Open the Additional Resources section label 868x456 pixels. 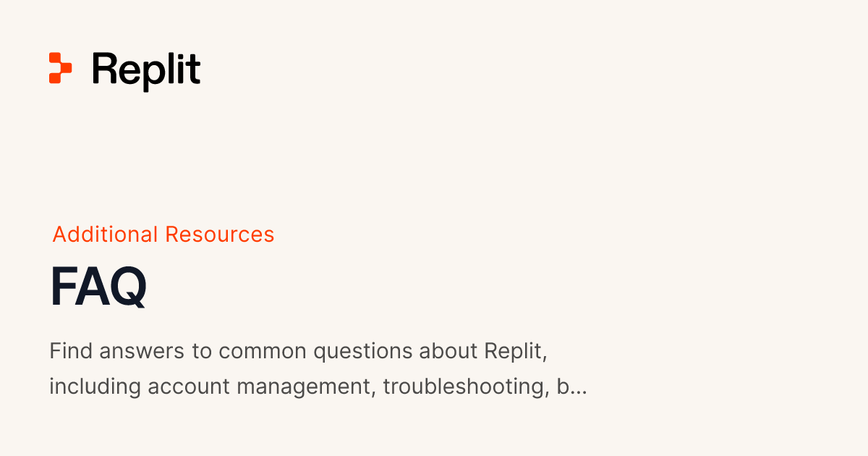point(163,235)
